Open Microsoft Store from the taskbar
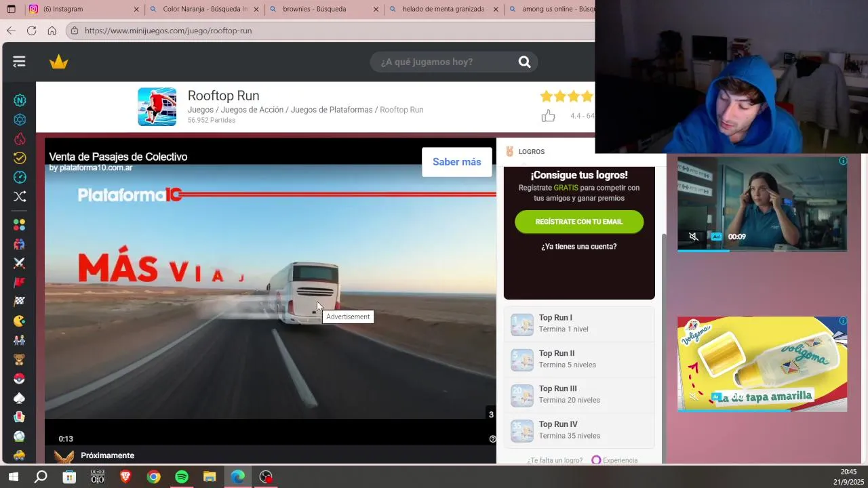Viewport: 868px width, 488px height. (x=69, y=476)
